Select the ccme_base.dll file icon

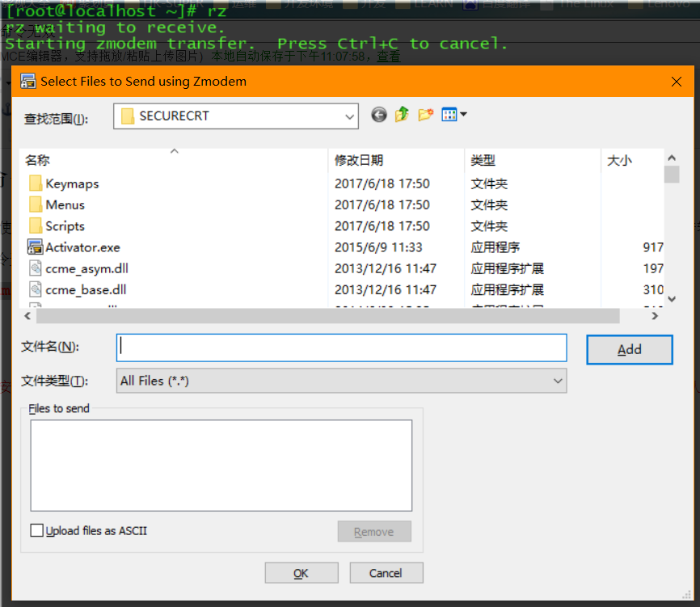(x=36, y=289)
